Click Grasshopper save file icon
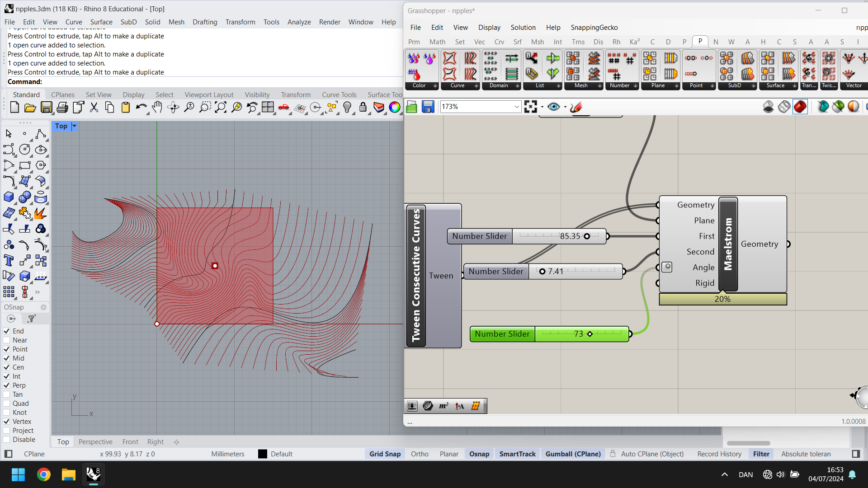This screenshot has height=488, width=868. click(428, 107)
